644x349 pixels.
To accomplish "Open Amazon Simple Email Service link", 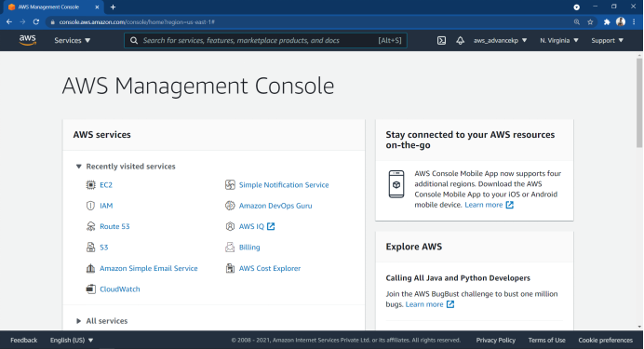I will tap(149, 268).
